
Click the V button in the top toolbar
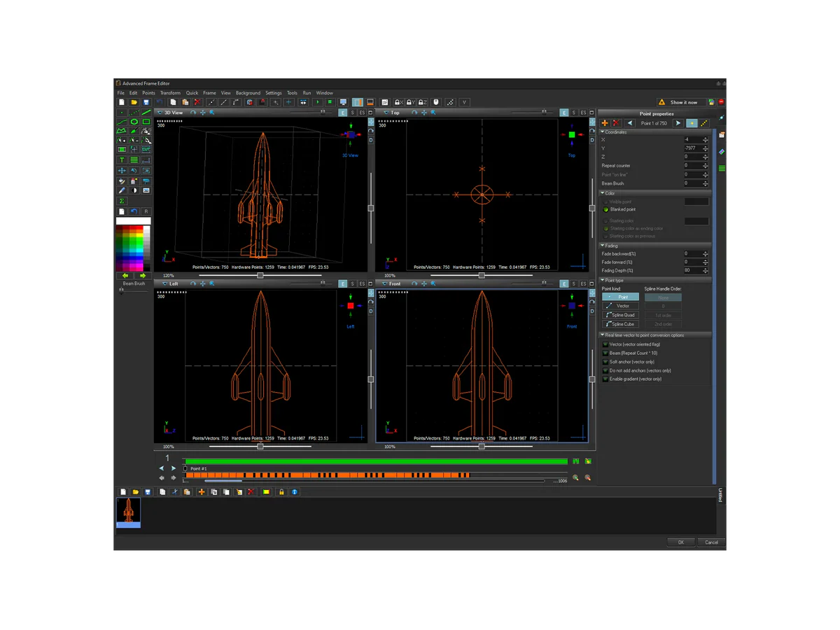click(x=464, y=102)
